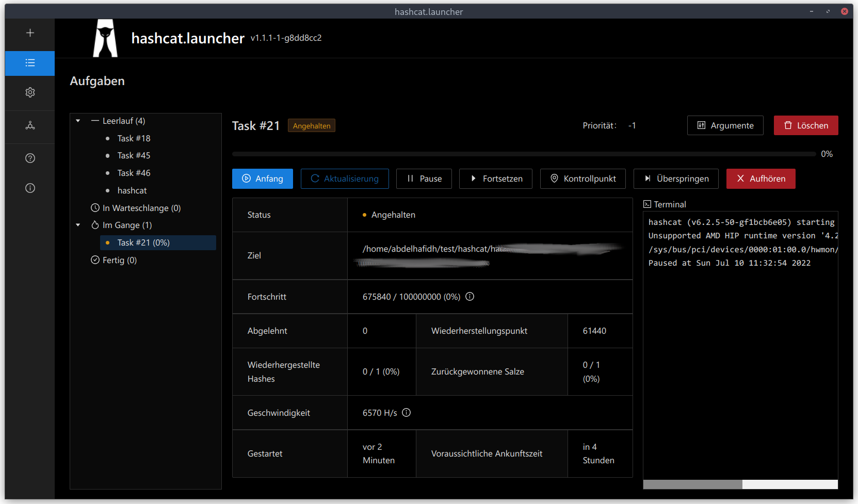Click the Task #21 title heading
Viewport: 858px width, 504px height.
pyautogui.click(x=256, y=126)
